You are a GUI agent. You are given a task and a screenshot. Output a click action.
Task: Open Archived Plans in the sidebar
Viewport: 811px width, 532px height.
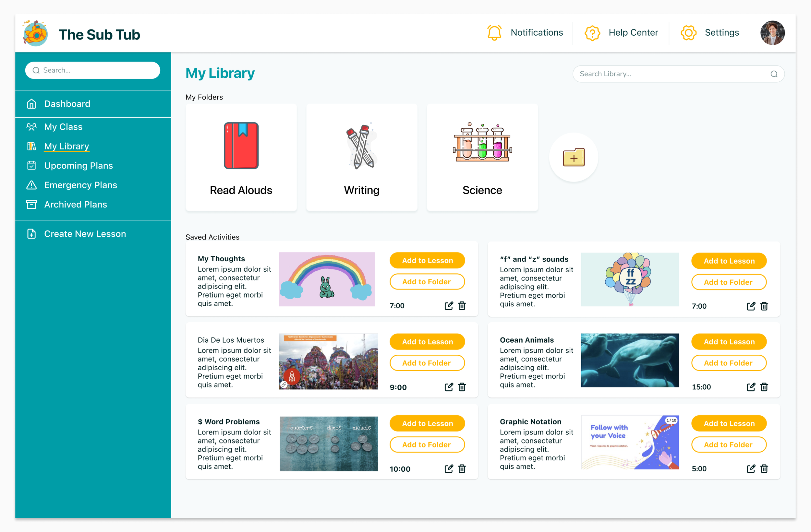click(x=75, y=204)
